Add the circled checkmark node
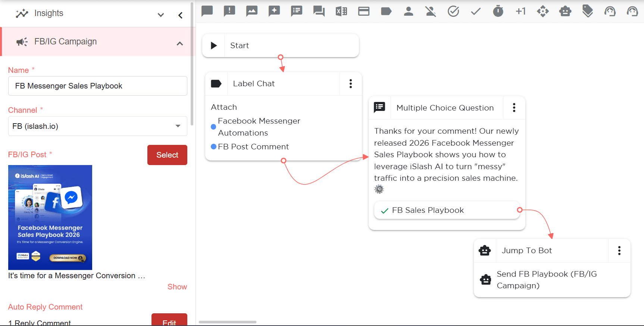 453,11
